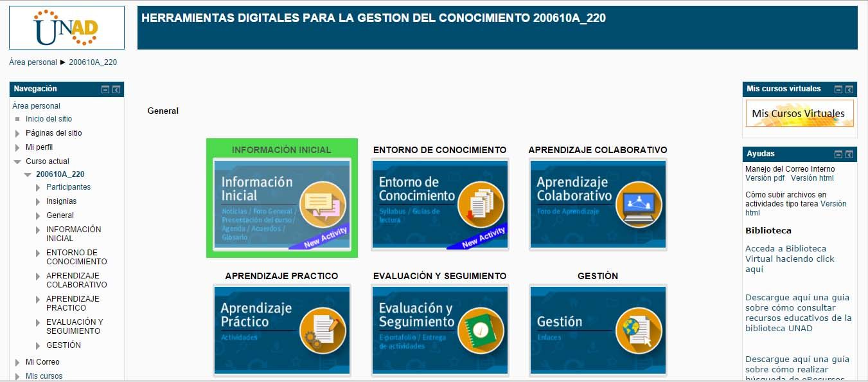
Task: Hide the Mis cursos virtuales block
Action: pos(838,89)
